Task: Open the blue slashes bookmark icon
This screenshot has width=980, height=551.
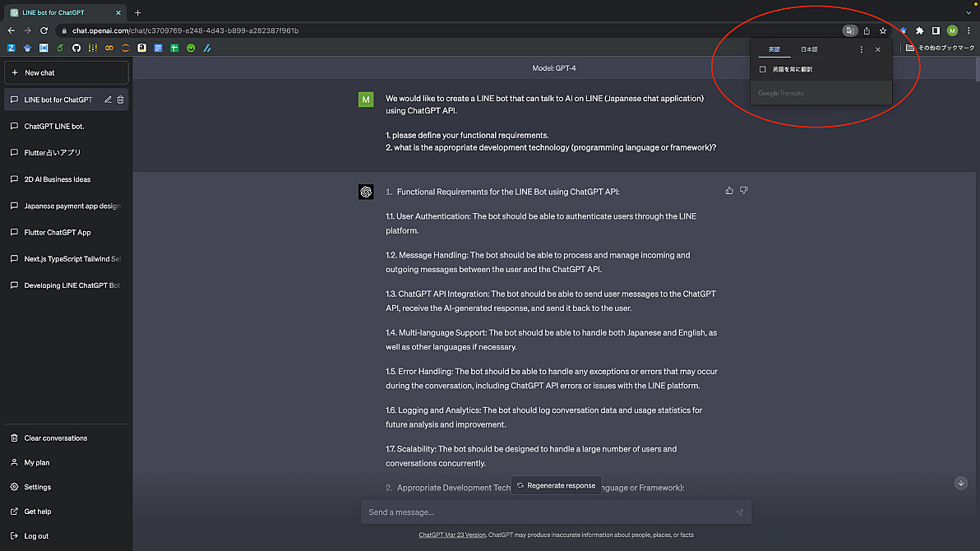Action: pos(207,48)
